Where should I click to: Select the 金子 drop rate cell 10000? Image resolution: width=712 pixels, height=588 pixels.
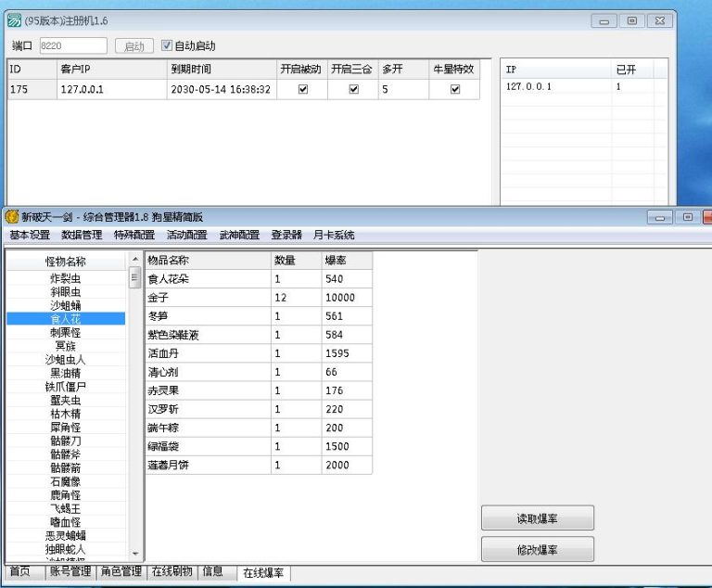pyautogui.click(x=347, y=298)
